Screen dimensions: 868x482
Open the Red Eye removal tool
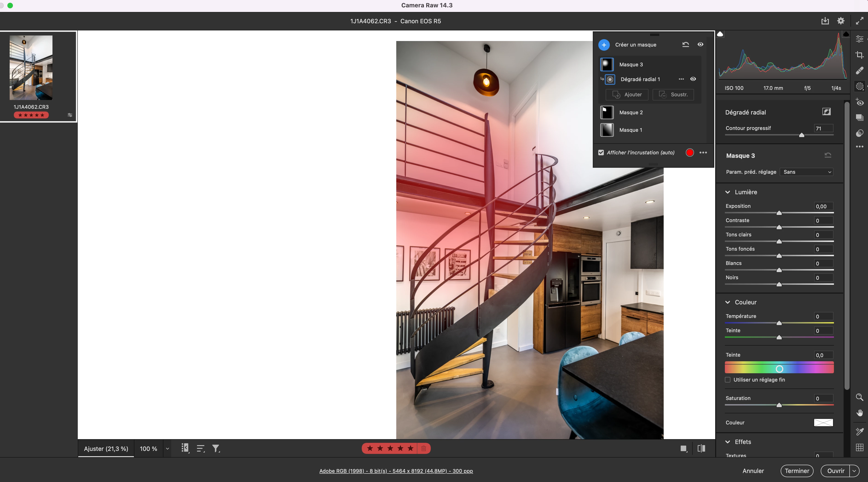[859, 102]
